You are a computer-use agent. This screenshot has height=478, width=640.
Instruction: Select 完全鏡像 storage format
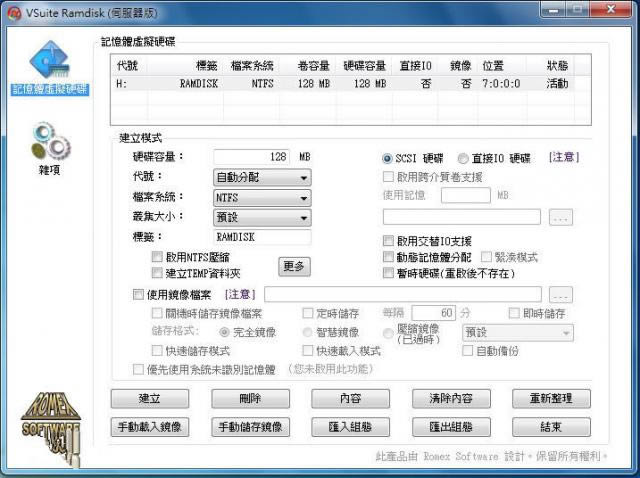click(224, 332)
